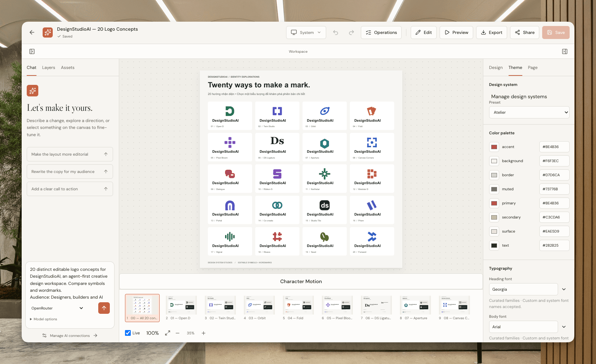Viewport: 596px width, 364px height.
Task: Click the muted hex value field
Action: click(554, 189)
